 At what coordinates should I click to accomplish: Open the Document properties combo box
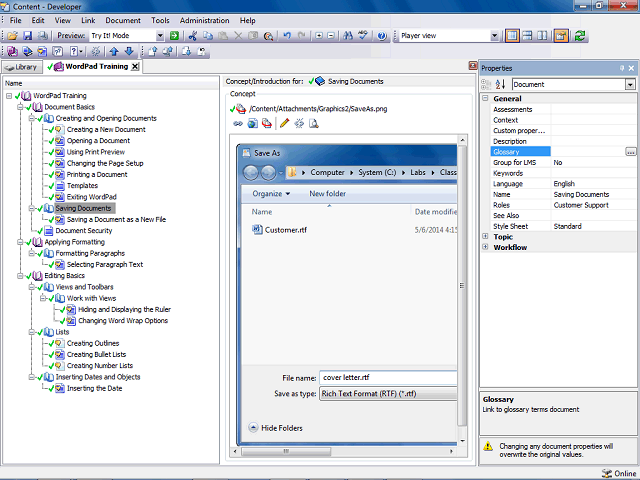[573, 84]
